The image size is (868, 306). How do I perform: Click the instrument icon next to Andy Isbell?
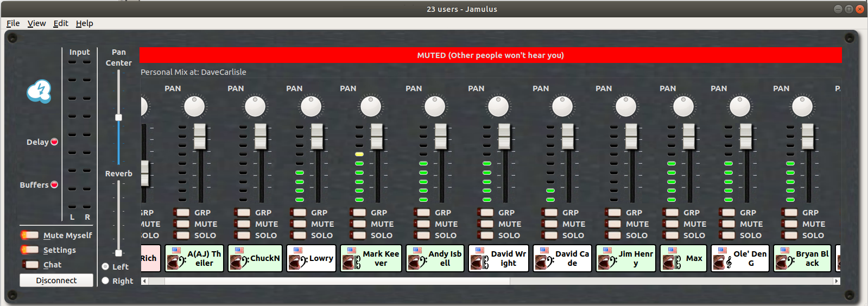(416, 262)
